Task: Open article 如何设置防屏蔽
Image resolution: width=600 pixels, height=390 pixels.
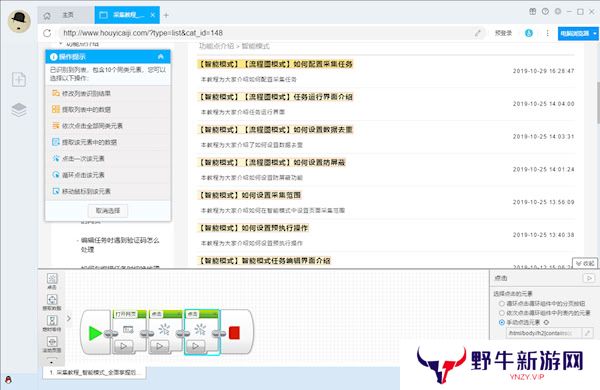Action: pyautogui.click(x=271, y=162)
